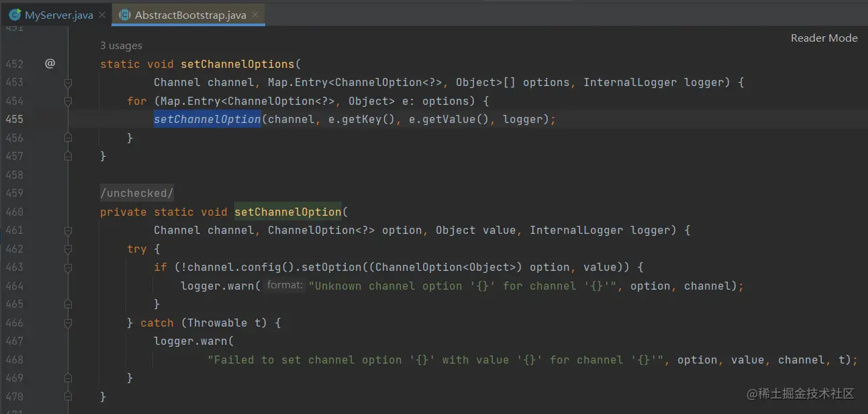This screenshot has width=868, height=414.
Task: Click the @ gutter icon on line 452
Action: 50,64
